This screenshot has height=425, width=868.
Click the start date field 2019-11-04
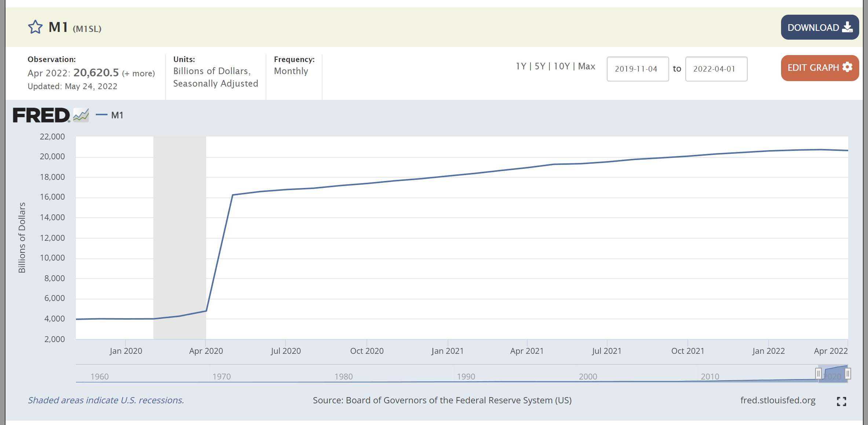coord(638,69)
